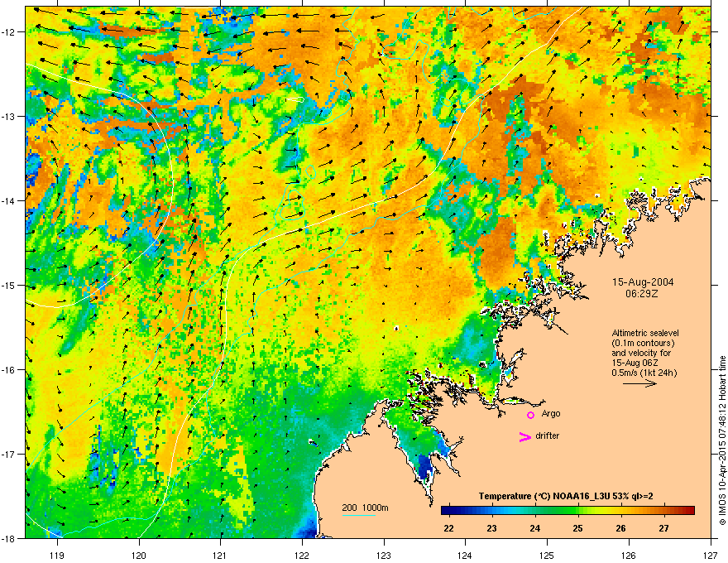
Task: Click latitude axis label -14
Action: [8, 200]
